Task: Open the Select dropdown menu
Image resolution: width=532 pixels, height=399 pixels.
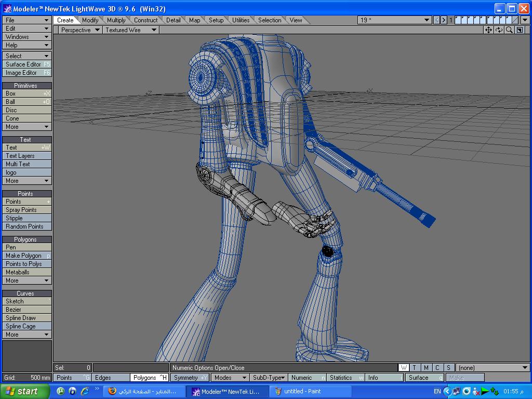Action: coord(27,56)
